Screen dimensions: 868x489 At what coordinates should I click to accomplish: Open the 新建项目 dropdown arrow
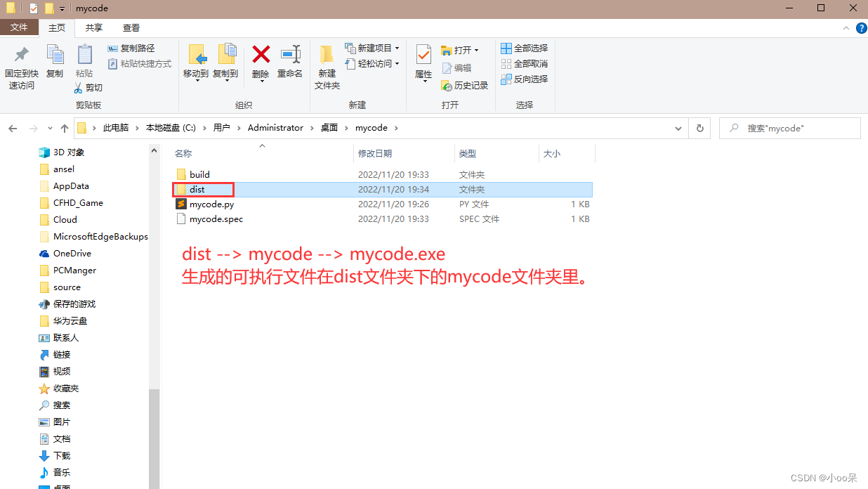(x=396, y=50)
